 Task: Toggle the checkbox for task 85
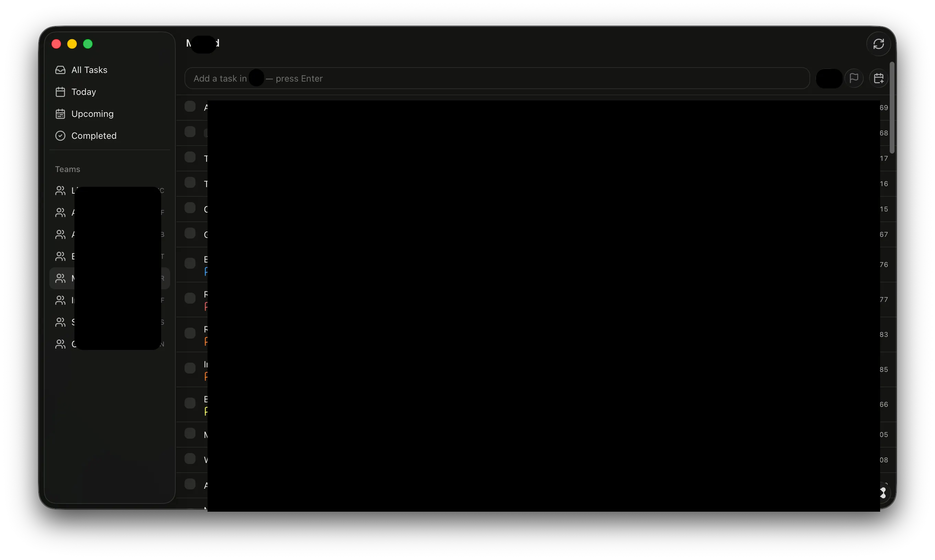click(x=190, y=368)
